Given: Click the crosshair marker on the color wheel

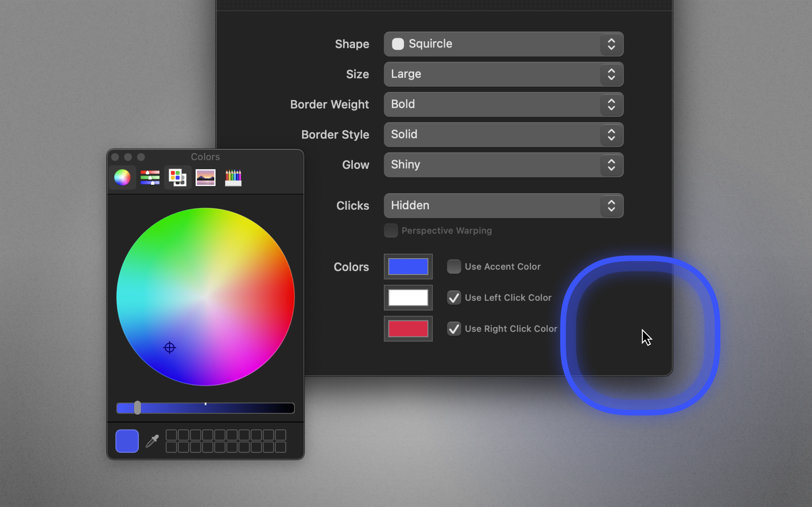Looking at the screenshot, I should coord(169,347).
